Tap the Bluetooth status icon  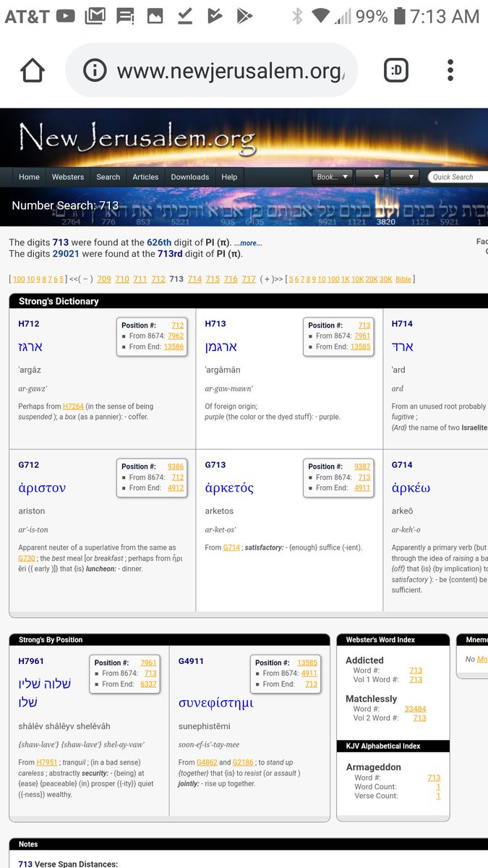pos(296,16)
